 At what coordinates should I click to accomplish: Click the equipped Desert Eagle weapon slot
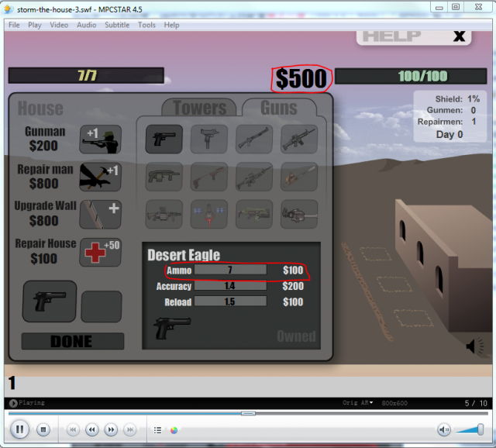(50, 302)
